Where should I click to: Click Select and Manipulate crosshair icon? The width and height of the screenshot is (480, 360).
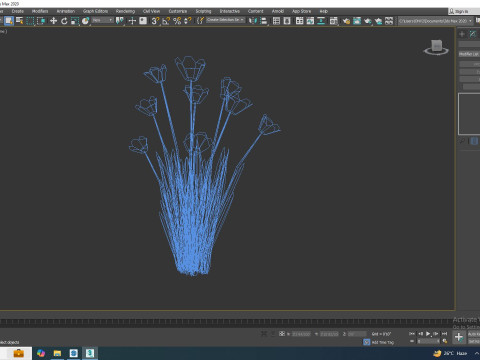[132, 21]
